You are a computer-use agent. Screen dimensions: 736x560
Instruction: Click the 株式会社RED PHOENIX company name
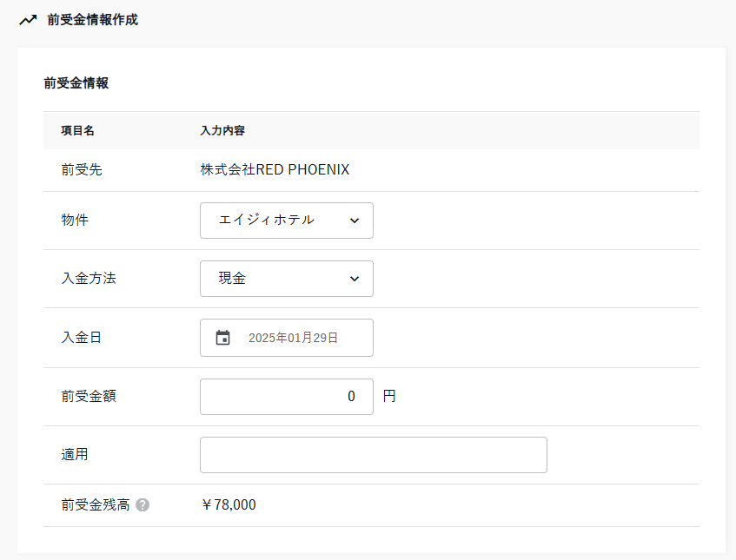[x=275, y=170]
